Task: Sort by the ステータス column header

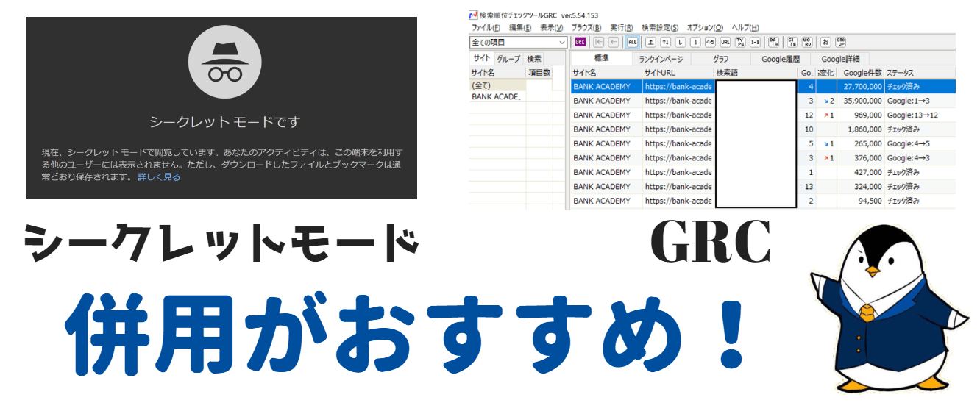Action: [x=920, y=73]
